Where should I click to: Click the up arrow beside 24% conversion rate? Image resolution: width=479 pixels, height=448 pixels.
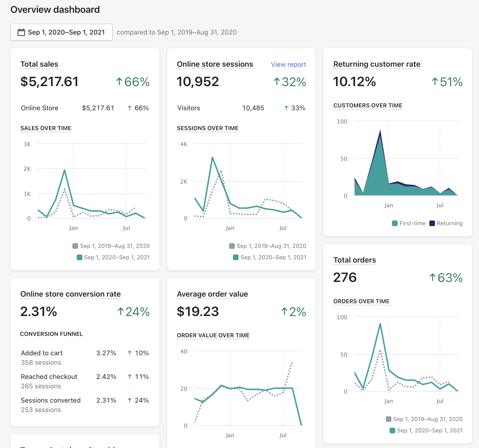(x=120, y=312)
